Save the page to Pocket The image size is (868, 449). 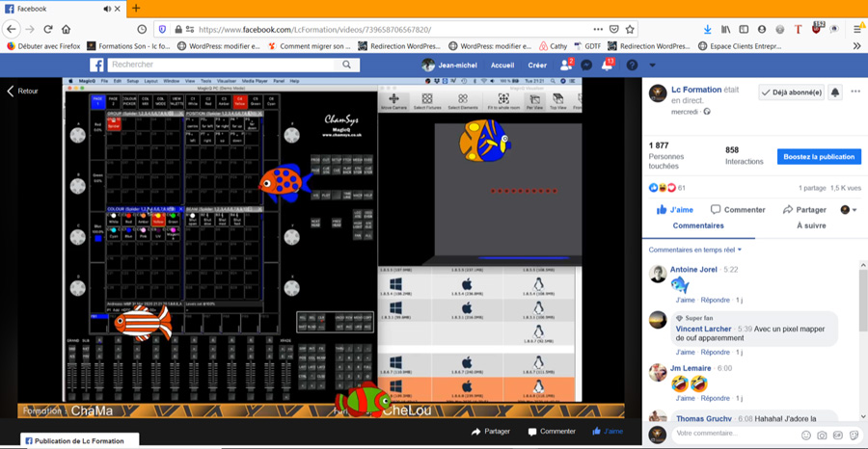[x=614, y=29]
